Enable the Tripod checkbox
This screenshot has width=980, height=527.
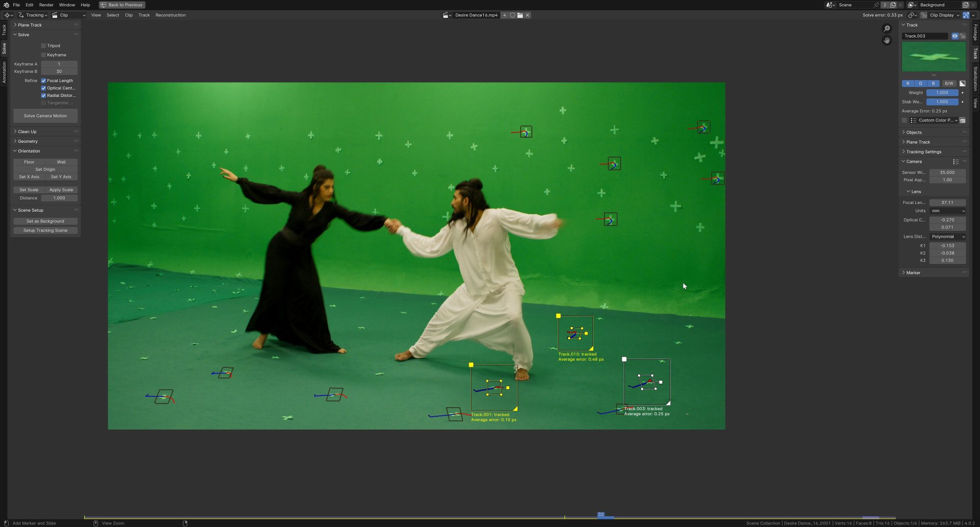pos(43,46)
